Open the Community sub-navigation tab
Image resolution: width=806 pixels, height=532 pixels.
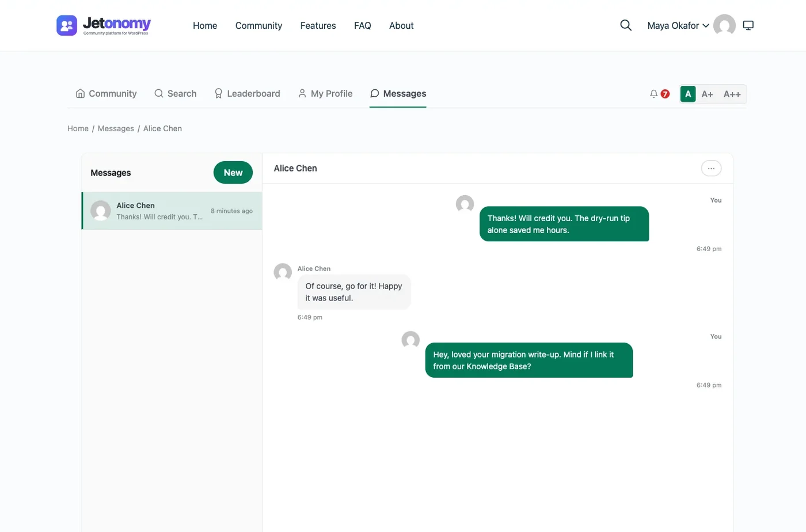pyautogui.click(x=106, y=93)
